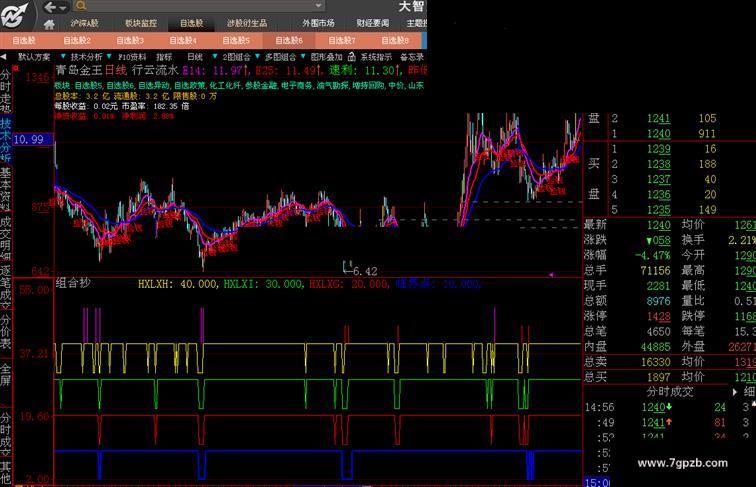Click the search magnifier icon
The height and width of the screenshot is (487, 756).
[81, 6]
